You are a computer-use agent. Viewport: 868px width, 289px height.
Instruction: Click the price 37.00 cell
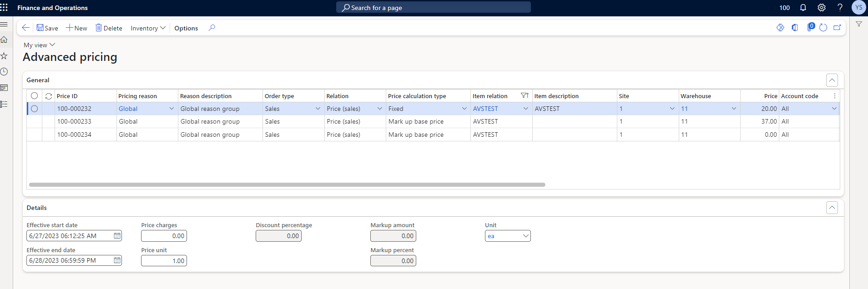click(x=759, y=121)
